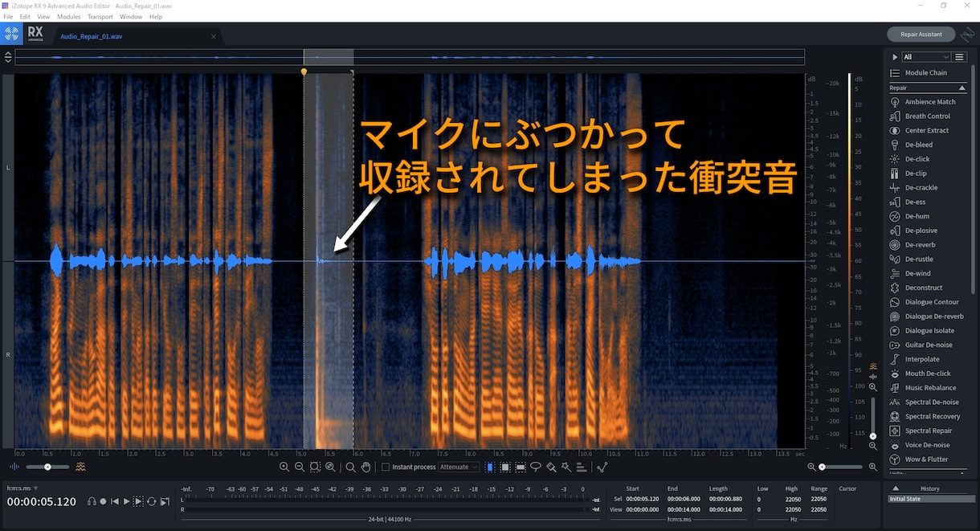This screenshot has height=531, width=980.
Task: Click the selected region in overview bar
Action: point(329,57)
